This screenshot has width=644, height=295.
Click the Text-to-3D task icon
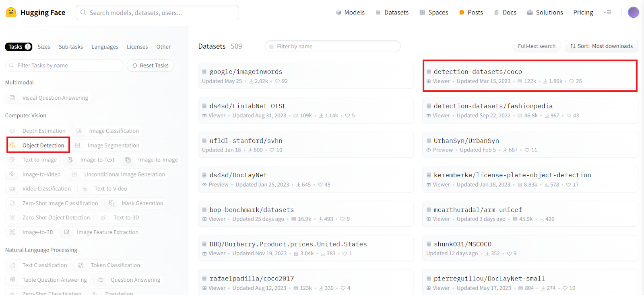103,217
